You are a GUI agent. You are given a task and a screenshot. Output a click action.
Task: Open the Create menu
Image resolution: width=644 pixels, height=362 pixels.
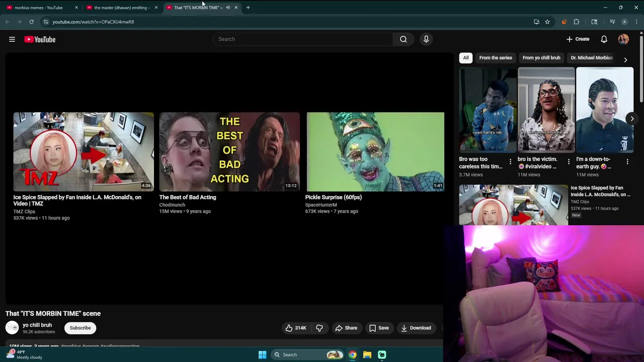(x=578, y=39)
